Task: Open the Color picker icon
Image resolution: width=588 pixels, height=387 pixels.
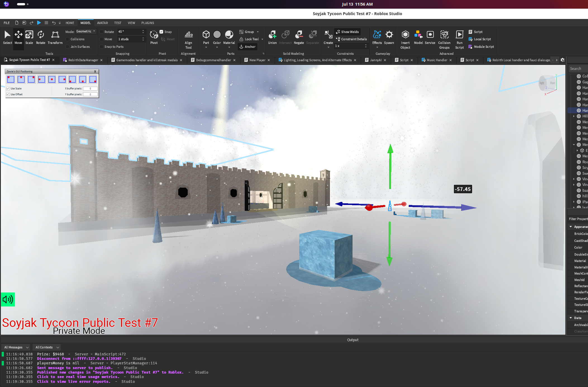Action: pyautogui.click(x=217, y=35)
